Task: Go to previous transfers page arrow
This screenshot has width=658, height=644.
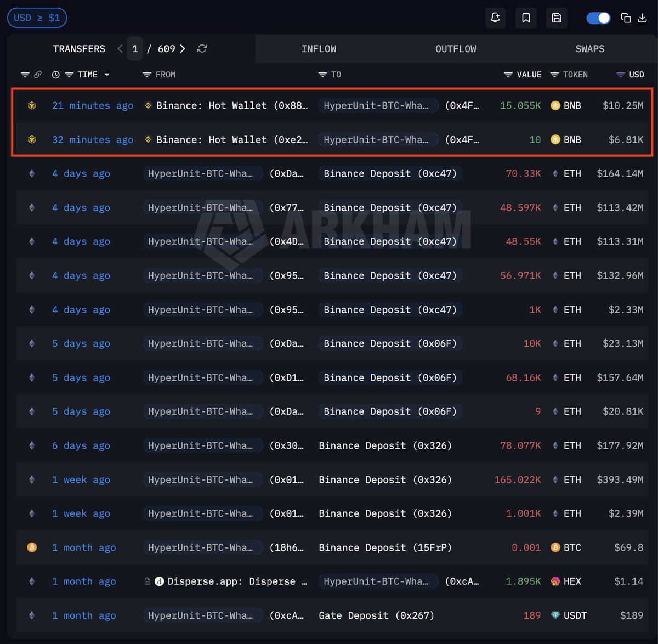Action: [x=120, y=49]
